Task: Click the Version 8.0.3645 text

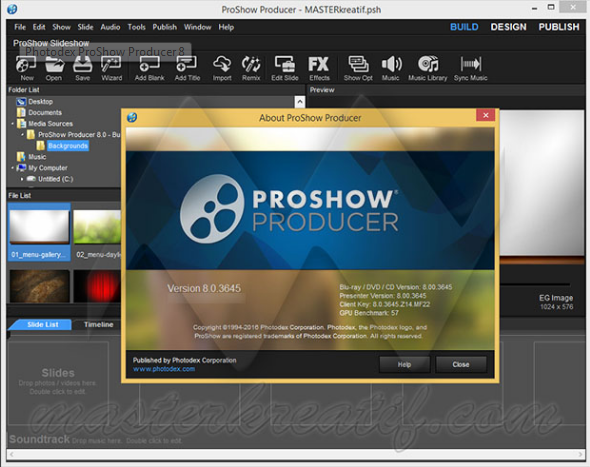Action: [204, 288]
